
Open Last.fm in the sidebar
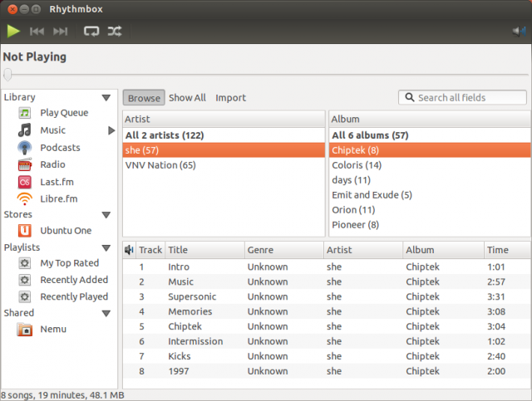pos(57,182)
